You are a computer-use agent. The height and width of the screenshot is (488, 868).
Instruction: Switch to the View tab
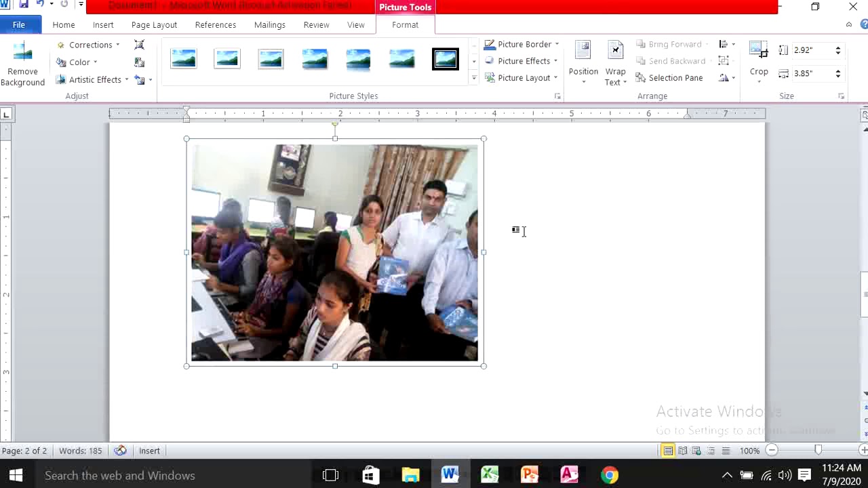[x=356, y=25]
